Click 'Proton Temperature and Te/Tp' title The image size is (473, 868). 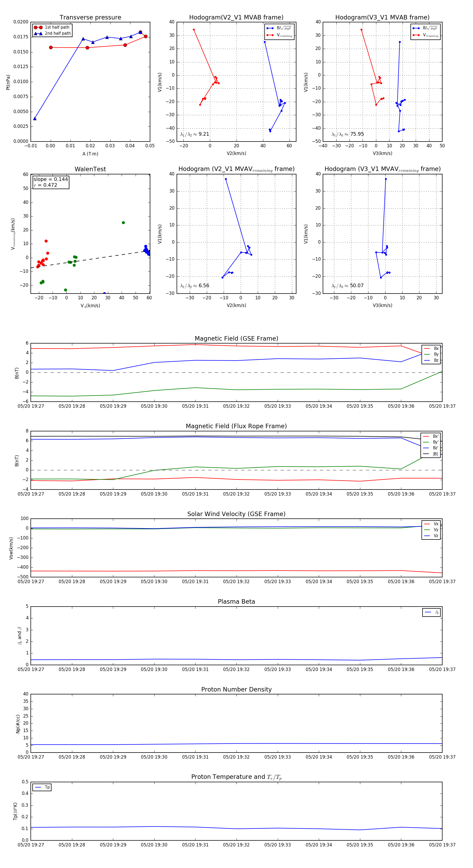pos(236,777)
